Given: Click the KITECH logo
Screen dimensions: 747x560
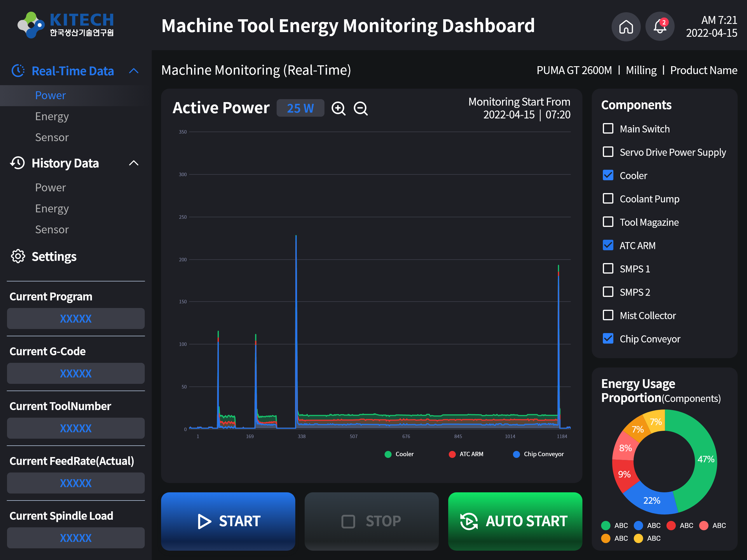Looking at the screenshot, I should point(66,24).
